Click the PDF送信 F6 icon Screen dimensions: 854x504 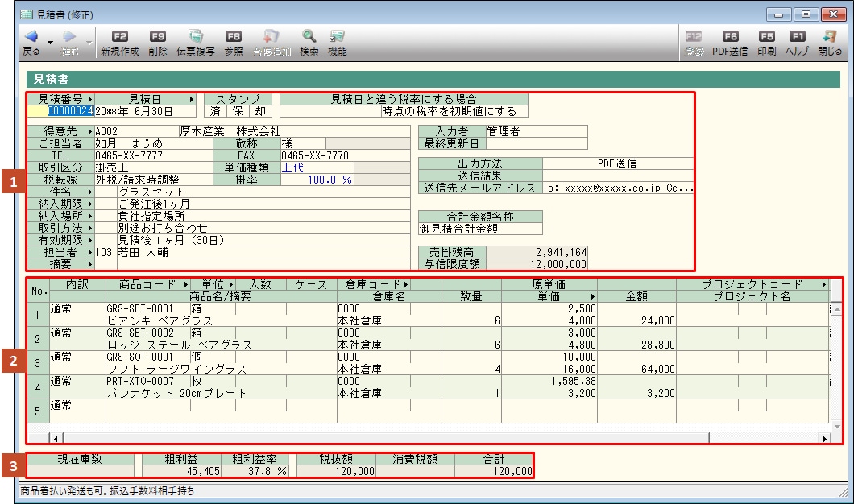tap(730, 37)
